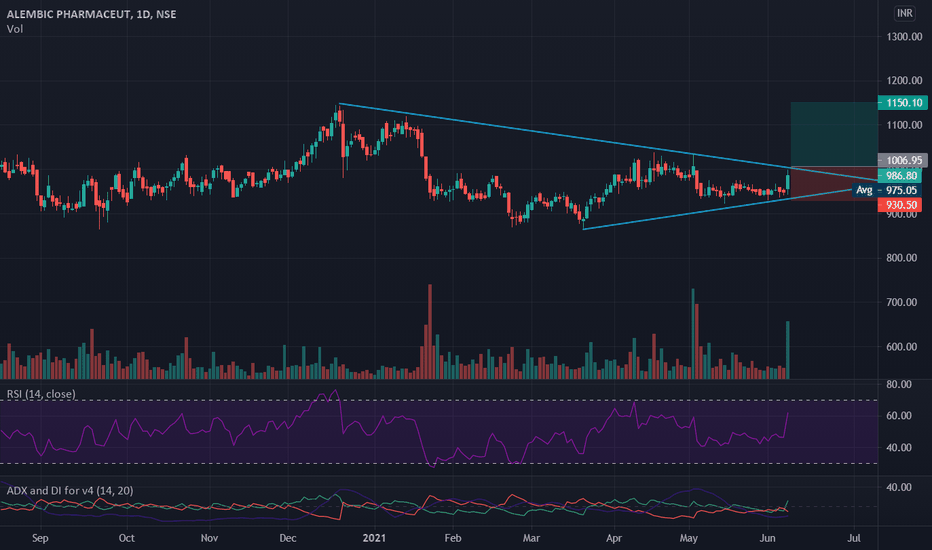Click the 1200.00 price scale value

[904, 81]
